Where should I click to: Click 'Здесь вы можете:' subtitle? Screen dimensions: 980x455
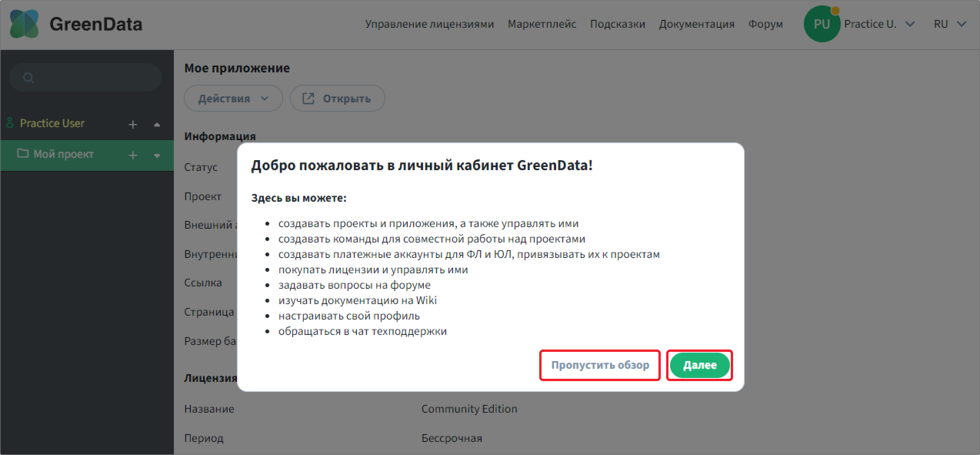(299, 198)
